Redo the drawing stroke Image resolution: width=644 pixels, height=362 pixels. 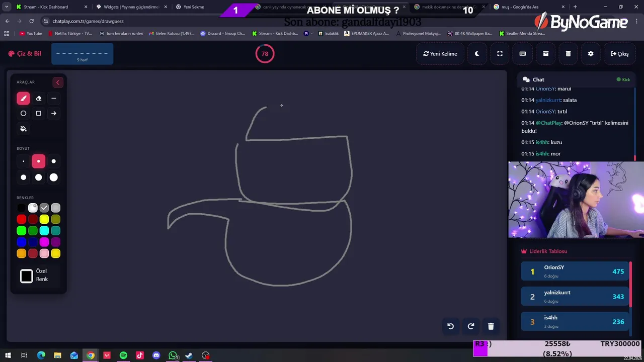tap(471, 326)
